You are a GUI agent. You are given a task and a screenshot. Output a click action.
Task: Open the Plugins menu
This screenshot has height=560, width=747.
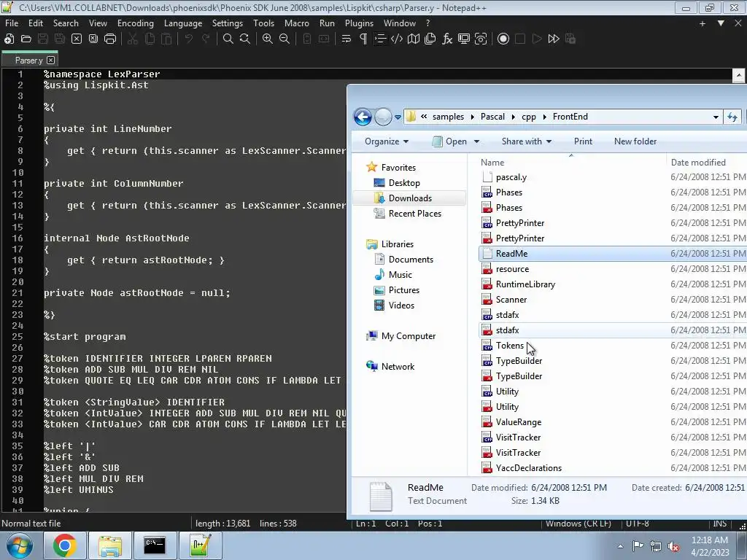359,23
